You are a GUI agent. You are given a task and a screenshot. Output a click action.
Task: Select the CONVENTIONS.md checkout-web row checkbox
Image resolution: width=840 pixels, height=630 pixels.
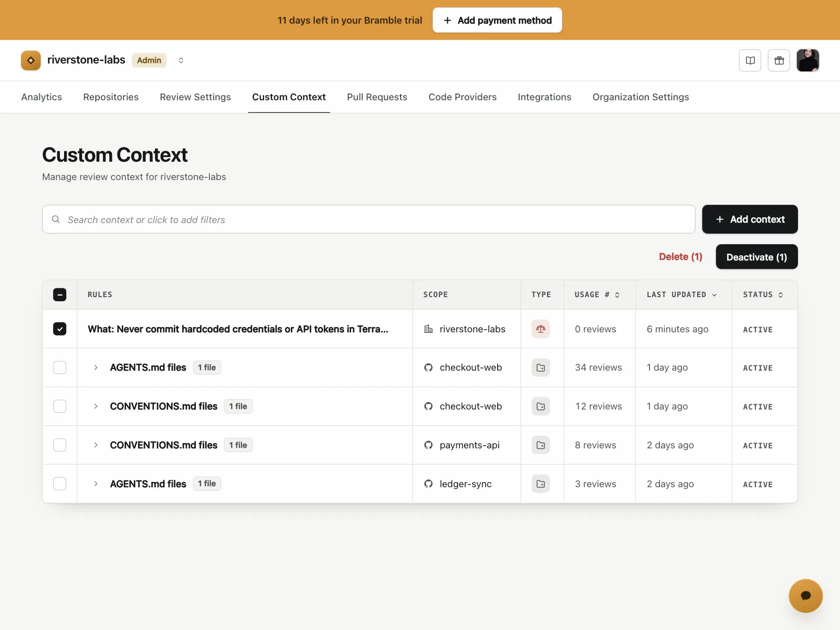click(60, 406)
